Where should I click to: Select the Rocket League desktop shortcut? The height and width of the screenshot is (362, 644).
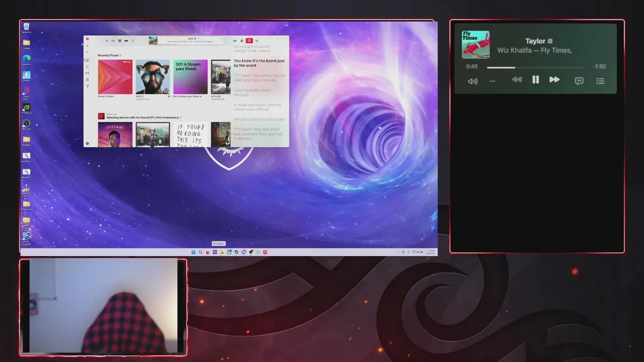[26, 237]
